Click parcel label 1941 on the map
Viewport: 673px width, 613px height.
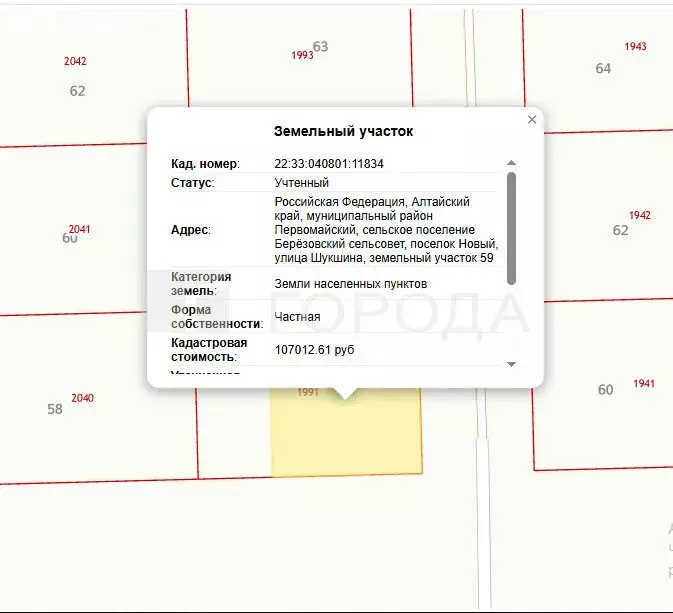pyautogui.click(x=644, y=384)
